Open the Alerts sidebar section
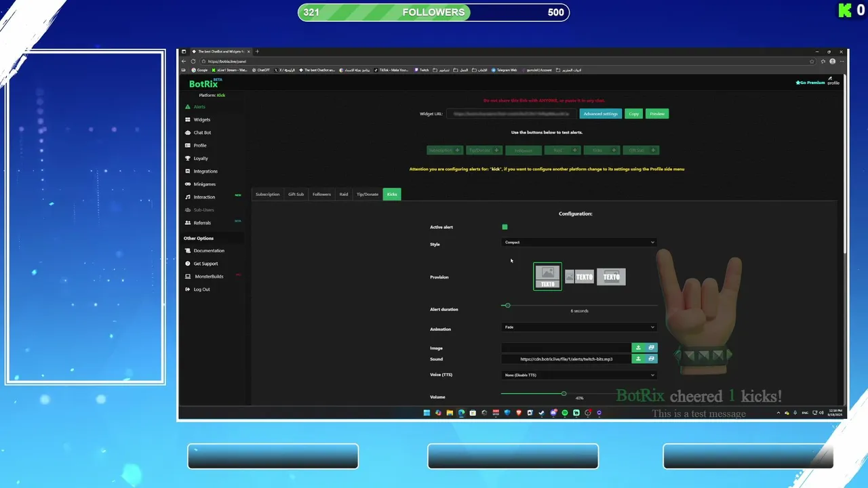This screenshot has width=868, height=488. tap(196, 106)
